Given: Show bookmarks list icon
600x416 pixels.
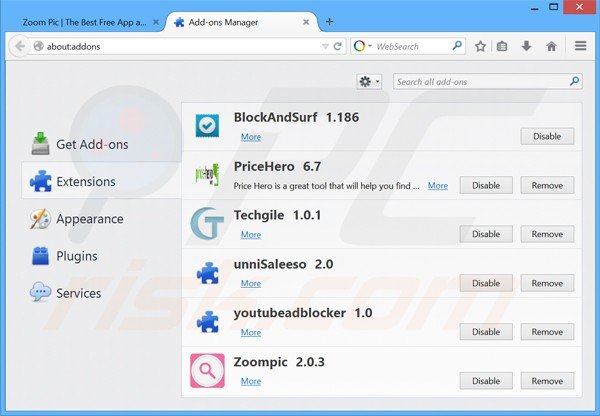Looking at the screenshot, I should (x=502, y=46).
